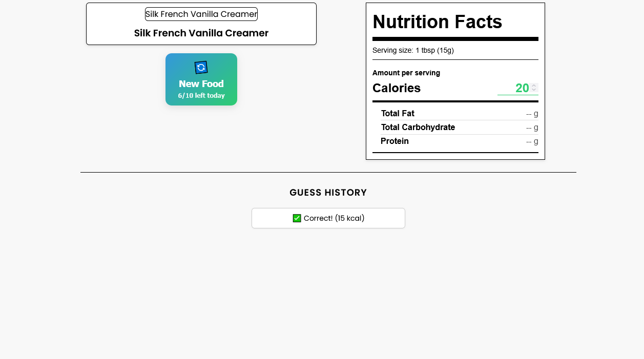Screen dimensions: 644x359
Task: Click the green checkmark in guess history
Action: [297, 218]
